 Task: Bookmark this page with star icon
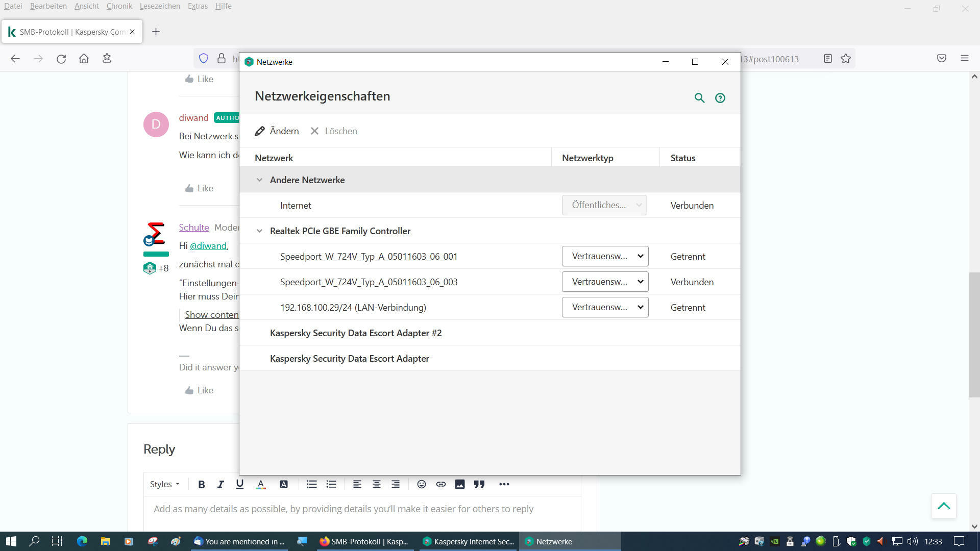(846, 59)
